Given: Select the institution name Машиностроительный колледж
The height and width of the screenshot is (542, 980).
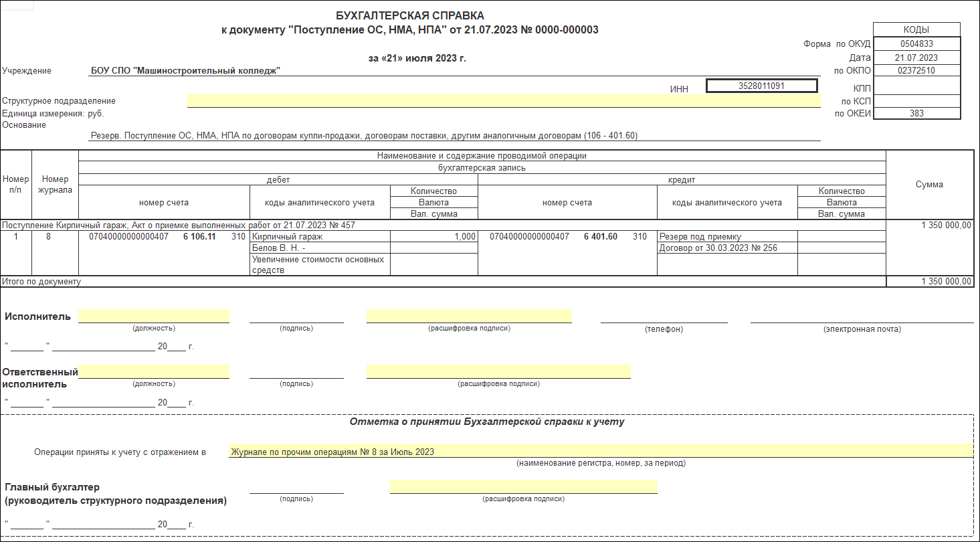Looking at the screenshot, I should tap(185, 70).
